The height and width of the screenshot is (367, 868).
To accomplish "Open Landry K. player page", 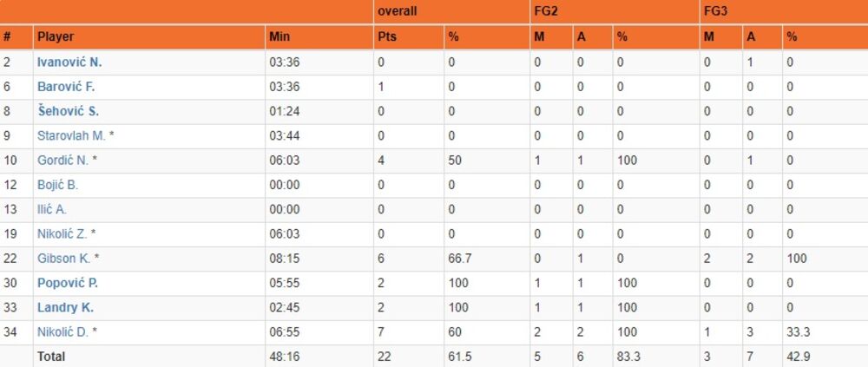I will [65, 307].
